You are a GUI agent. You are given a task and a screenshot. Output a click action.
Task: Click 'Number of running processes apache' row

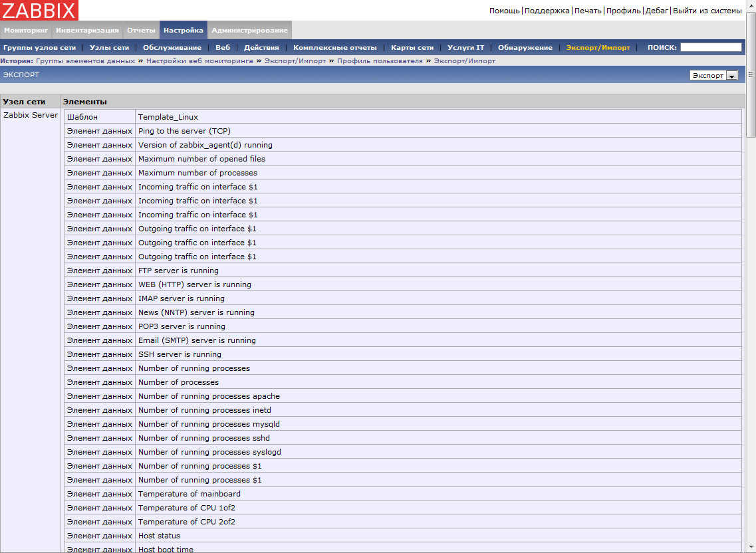pos(403,396)
